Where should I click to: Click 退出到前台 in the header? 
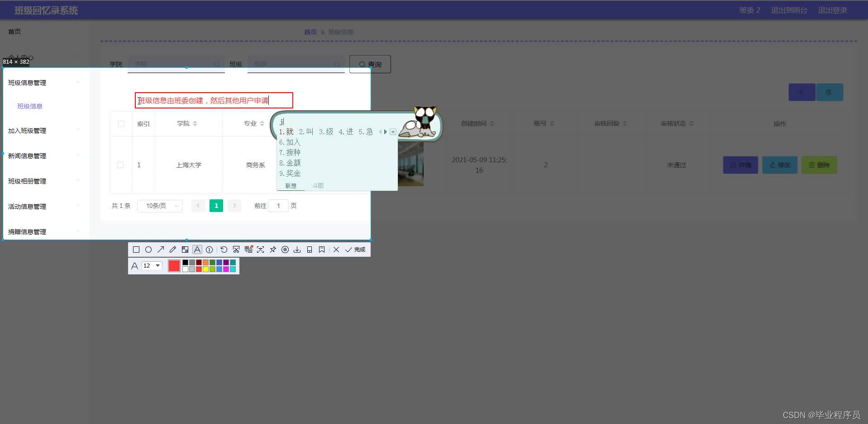pos(789,10)
